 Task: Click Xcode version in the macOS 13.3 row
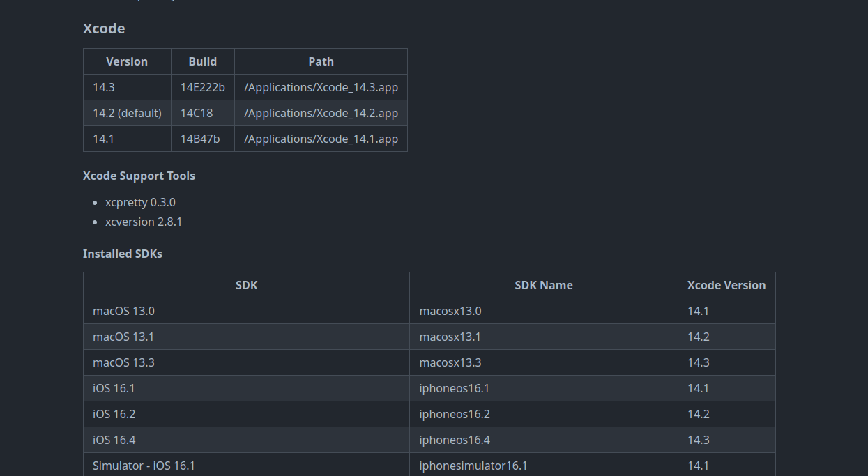click(726, 362)
